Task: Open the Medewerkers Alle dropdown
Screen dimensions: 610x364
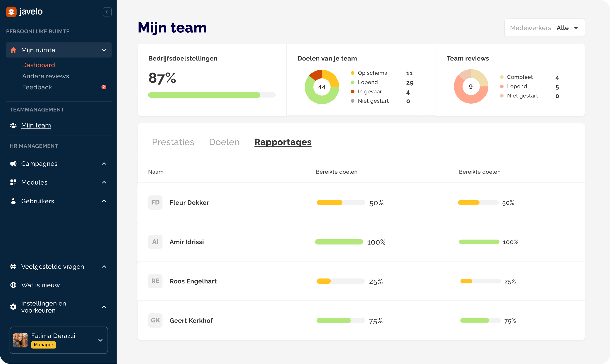Action: 544,28
